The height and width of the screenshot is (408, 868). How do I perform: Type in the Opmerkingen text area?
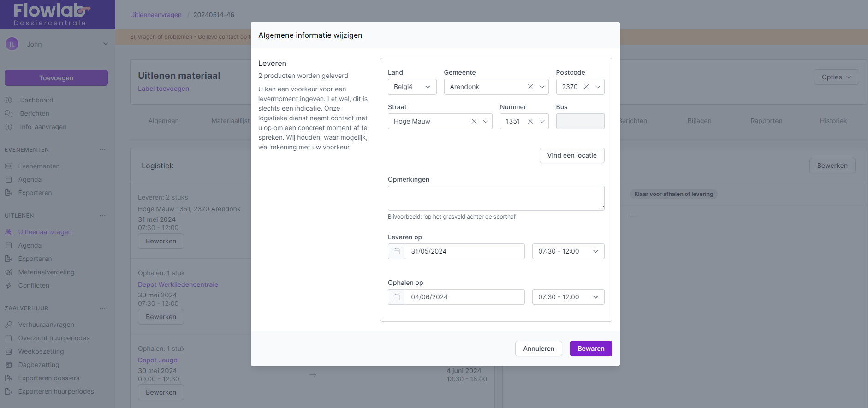click(496, 198)
